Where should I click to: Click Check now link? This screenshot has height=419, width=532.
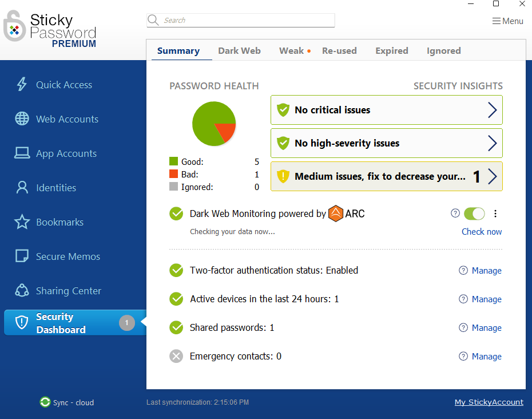point(482,232)
